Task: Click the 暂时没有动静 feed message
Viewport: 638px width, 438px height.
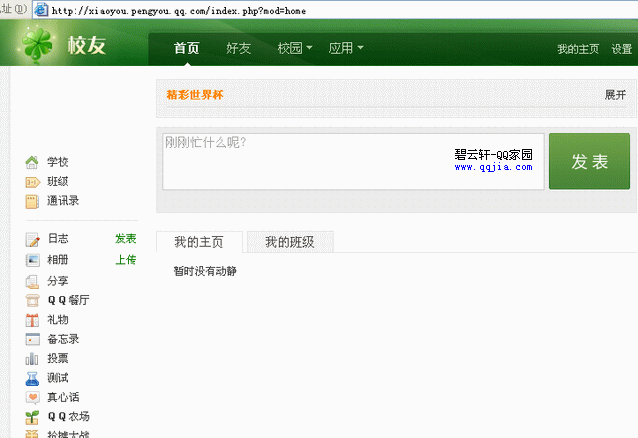Action: (x=205, y=271)
